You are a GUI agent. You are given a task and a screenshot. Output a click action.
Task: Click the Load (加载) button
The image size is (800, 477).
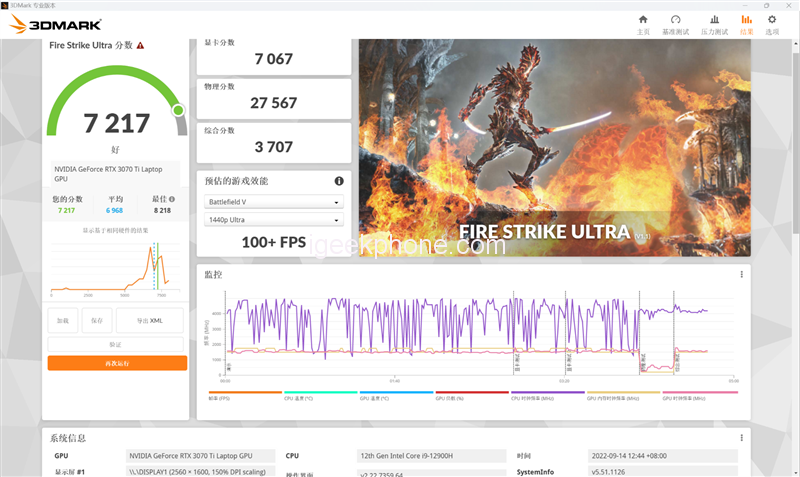pyautogui.click(x=62, y=321)
